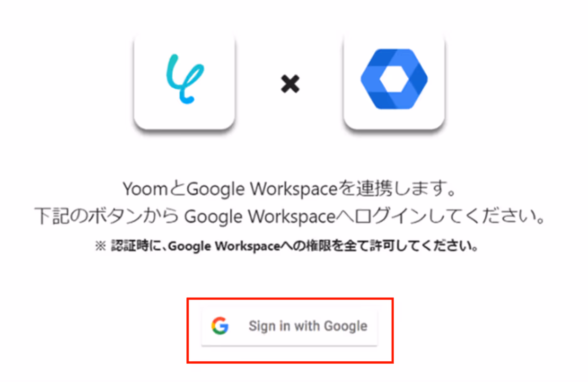Image resolution: width=588 pixels, height=382 pixels.
Task: Select the teal Yoom logo icon
Action: pyautogui.click(x=185, y=79)
